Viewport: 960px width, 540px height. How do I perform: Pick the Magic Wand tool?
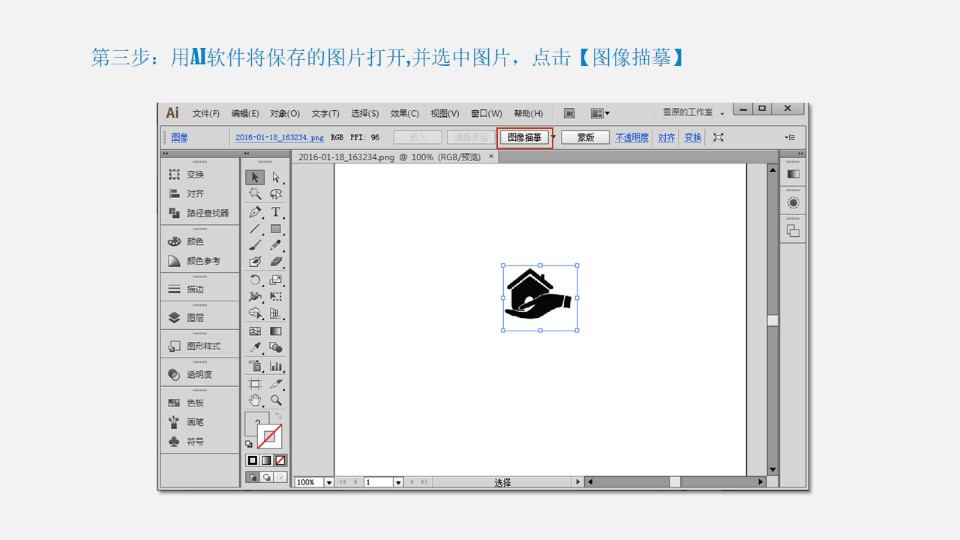[x=255, y=194]
